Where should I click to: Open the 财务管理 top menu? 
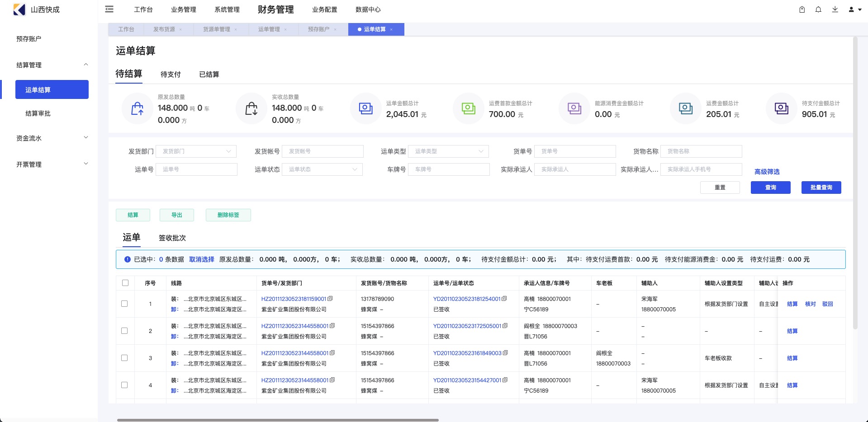pos(275,9)
